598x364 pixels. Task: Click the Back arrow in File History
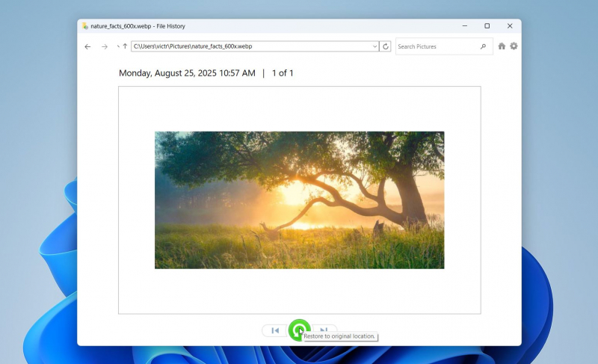[x=87, y=46]
